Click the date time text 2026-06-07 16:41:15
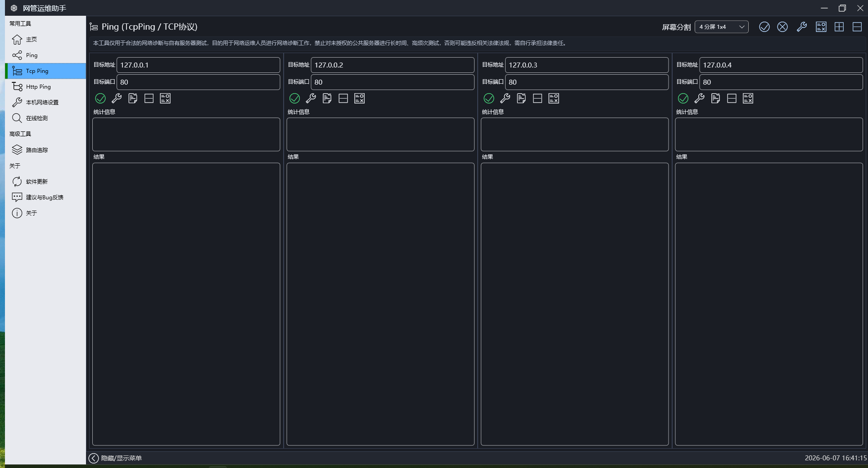 tap(836, 458)
